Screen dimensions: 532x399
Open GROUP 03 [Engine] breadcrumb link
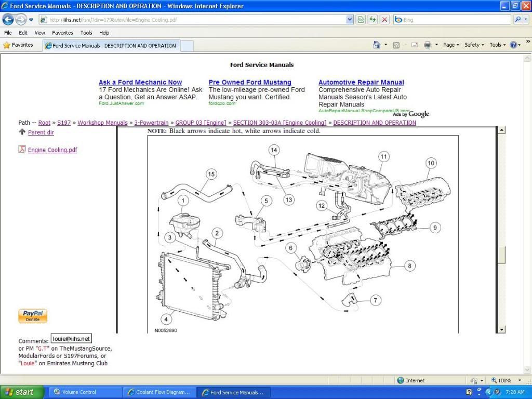[201, 123]
